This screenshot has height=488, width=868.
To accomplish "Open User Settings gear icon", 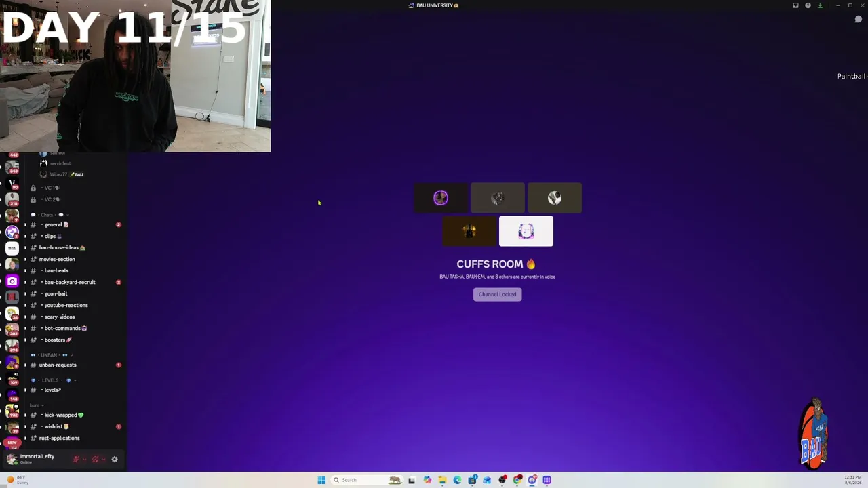I will click(115, 459).
